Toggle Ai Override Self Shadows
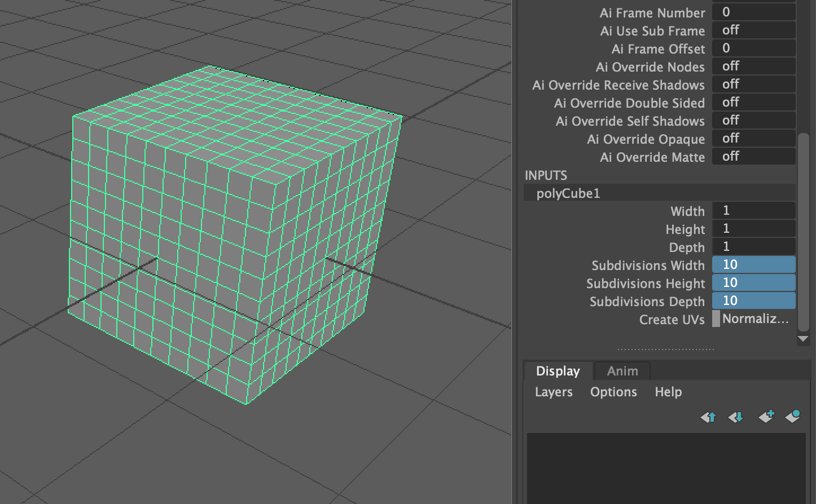 pyautogui.click(x=753, y=120)
